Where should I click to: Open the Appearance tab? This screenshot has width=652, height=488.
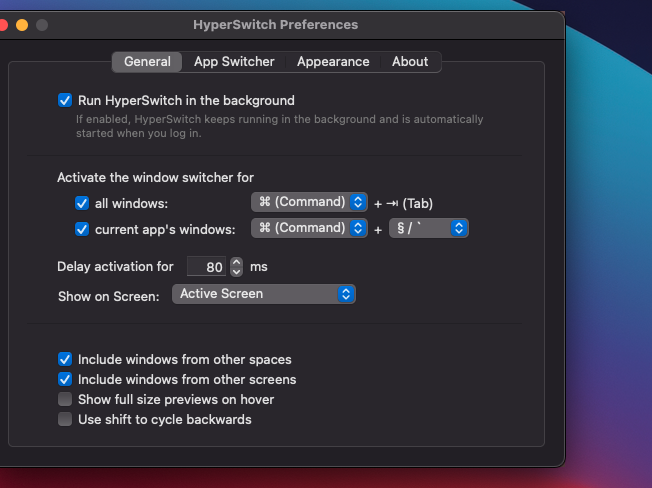[333, 62]
